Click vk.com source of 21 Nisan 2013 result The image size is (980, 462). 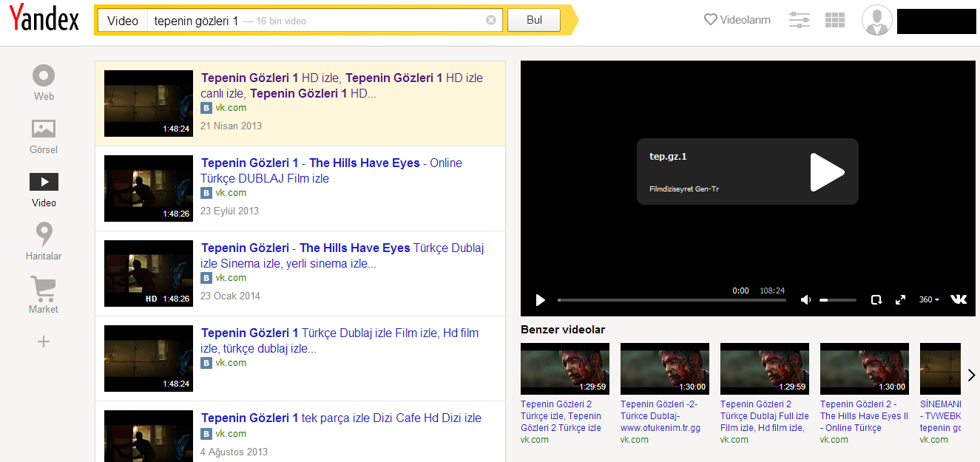231,108
